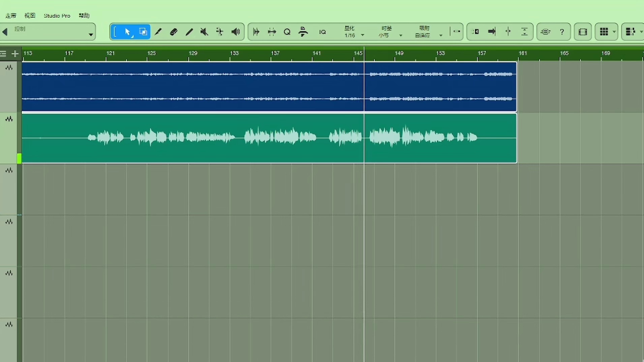644x362 pixels.
Task: Select the Arrow tool
Action: pyautogui.click(x=127, y=32)
